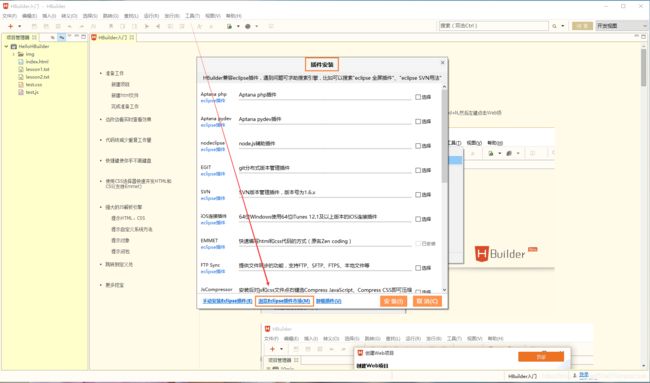Open the 帮助(H) menu
The image size is (650, 383).
[x=233, y=16]
